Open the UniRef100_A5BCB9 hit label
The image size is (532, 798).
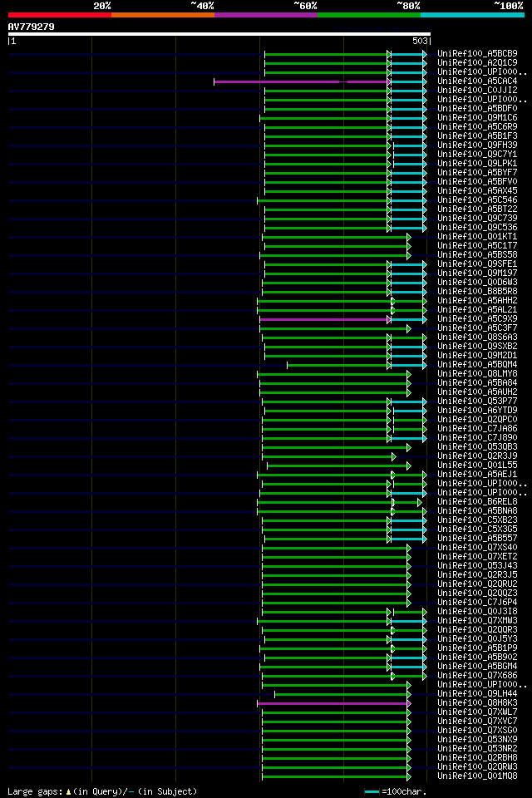tap(477, 53)
